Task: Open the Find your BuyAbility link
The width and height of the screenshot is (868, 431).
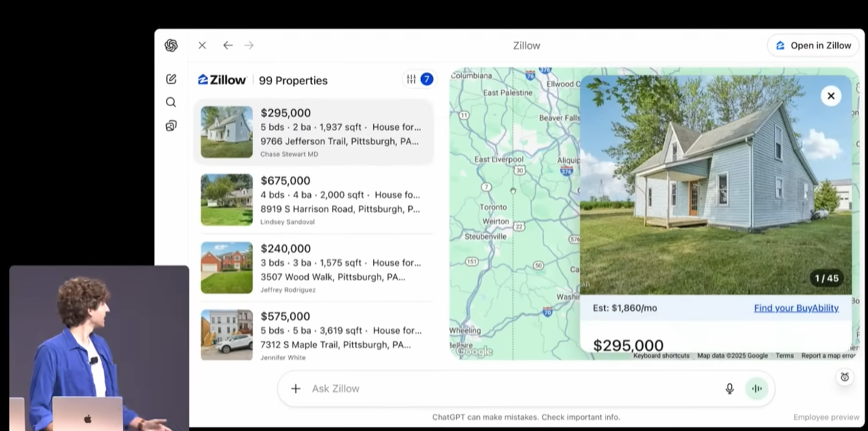Action: coord(795,308)
